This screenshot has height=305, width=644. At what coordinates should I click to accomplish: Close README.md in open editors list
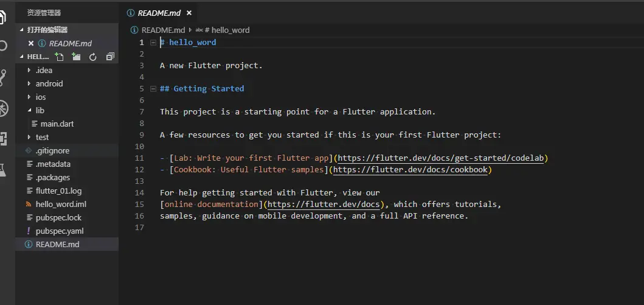31,43
